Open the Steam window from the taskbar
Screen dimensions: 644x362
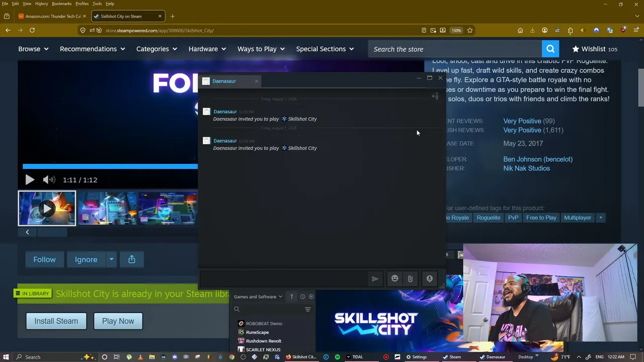452,357
